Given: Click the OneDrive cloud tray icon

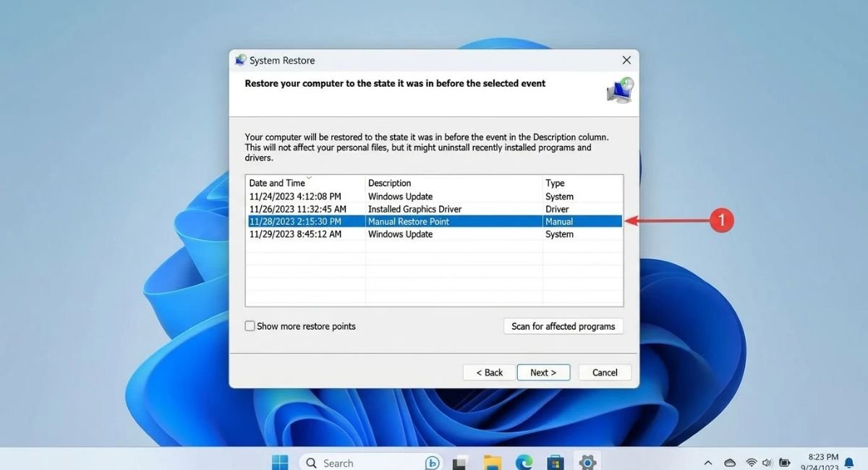Looking at the screenshot, I should tap(730, 463).
